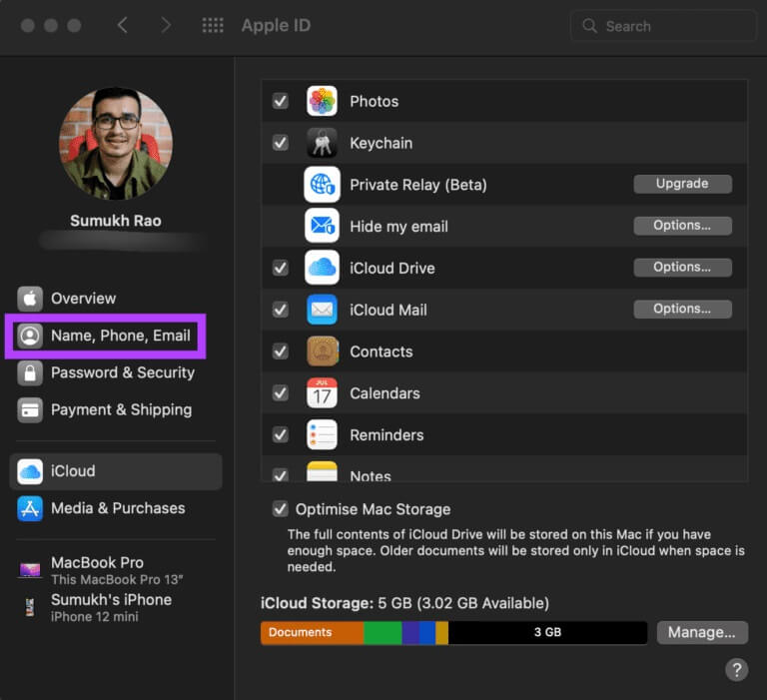Toggle the Notes checkbox

[281, 475]
